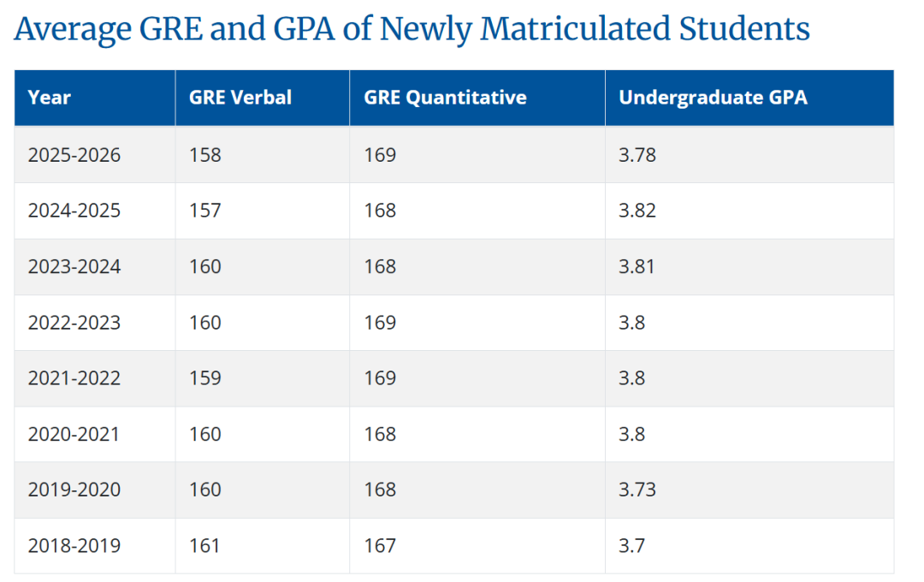Select the 3.82 GPA value
Viewport: 924px width, 582px height.
click(637, 211)
